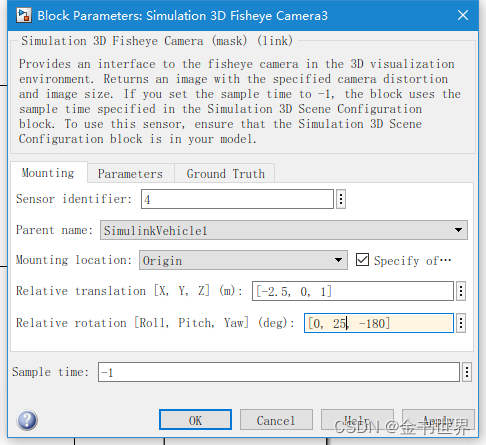Click the Relative translation input field

pos(353,291)
